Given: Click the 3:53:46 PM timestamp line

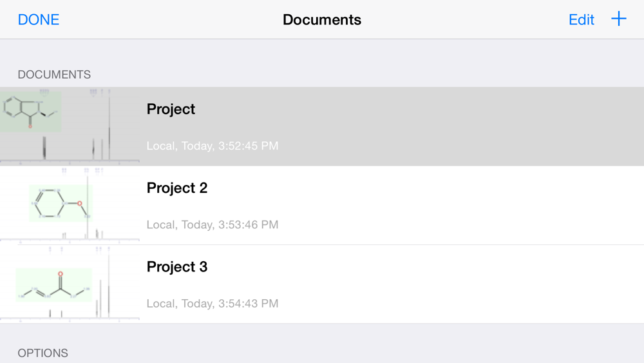Looking at the screenshot, I should [x=213, y=225].
